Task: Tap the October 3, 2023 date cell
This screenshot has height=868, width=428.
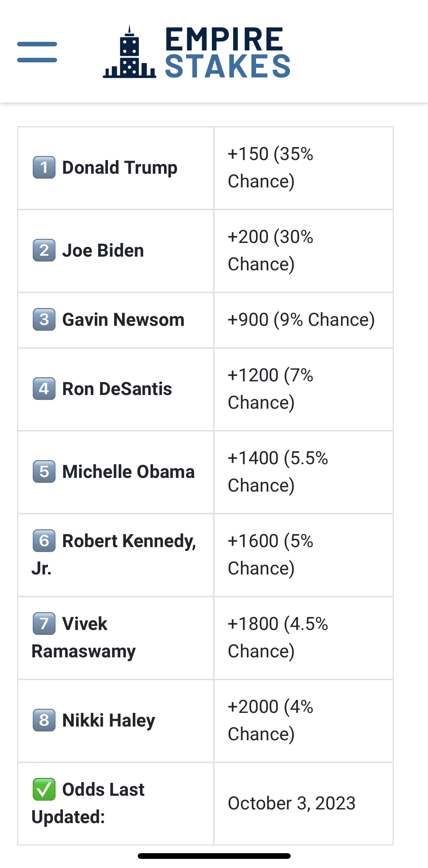Action: pyautogui.click(x=304, y=804)
